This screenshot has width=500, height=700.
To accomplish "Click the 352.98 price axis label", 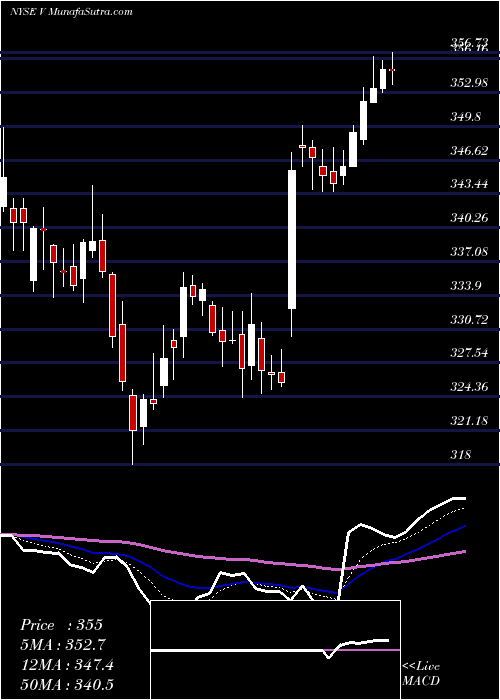I will coord(469,83).
